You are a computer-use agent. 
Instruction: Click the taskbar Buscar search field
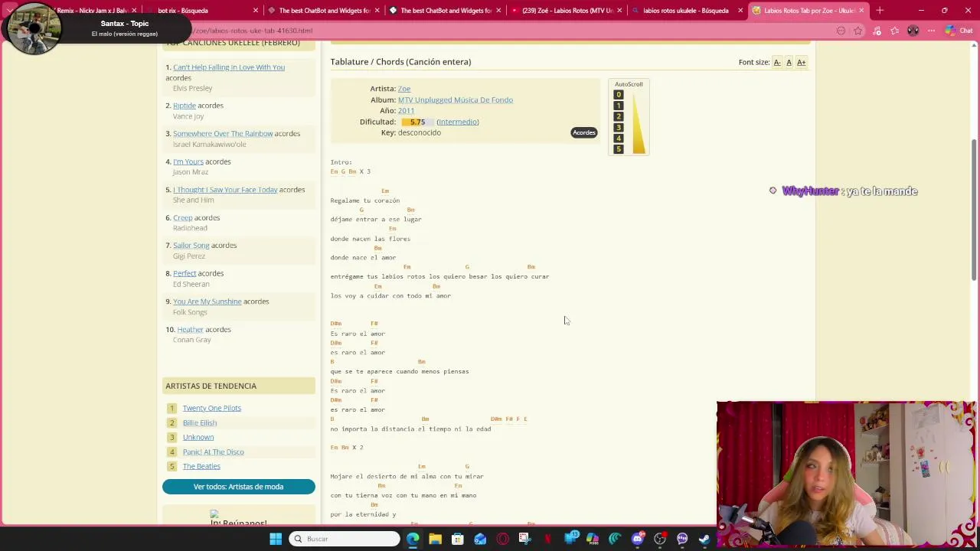point(345,539)
